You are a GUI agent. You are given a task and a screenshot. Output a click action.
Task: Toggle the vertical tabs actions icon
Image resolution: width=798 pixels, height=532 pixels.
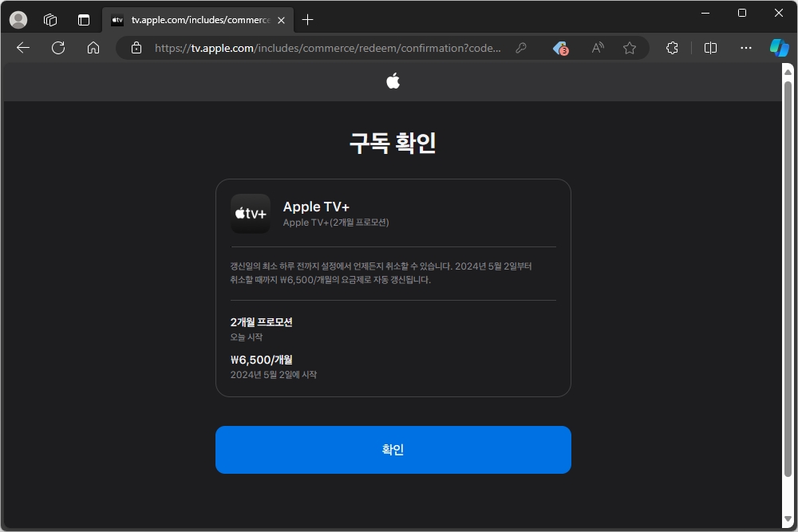tap(84, 20)
